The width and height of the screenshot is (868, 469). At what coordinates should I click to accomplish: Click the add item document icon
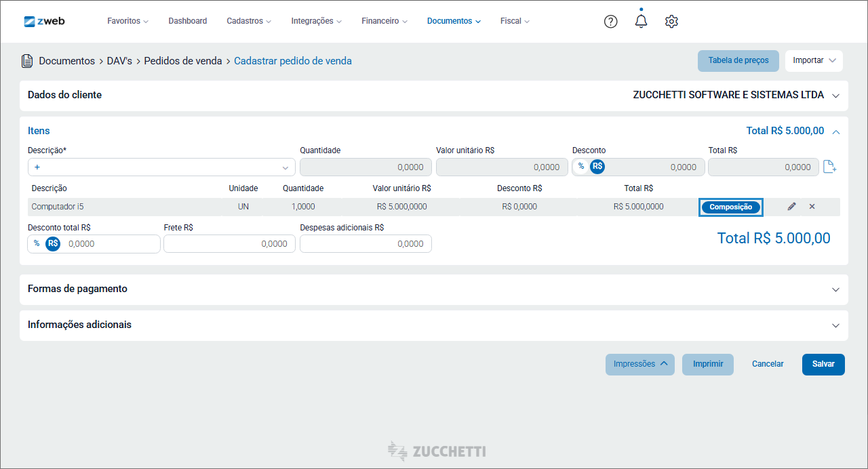click(x=830, y=167)
